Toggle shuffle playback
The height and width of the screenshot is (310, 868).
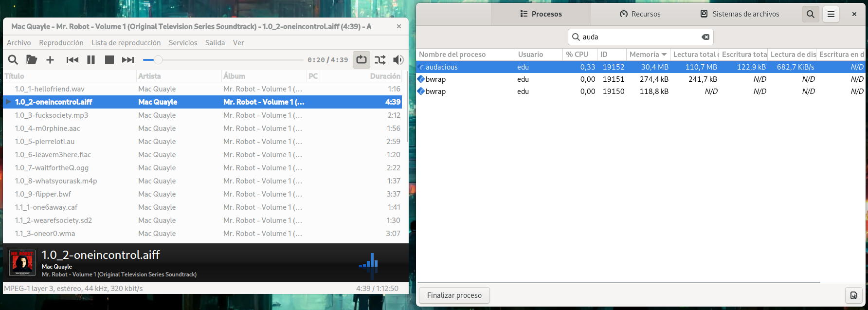[x=380, y=60]
